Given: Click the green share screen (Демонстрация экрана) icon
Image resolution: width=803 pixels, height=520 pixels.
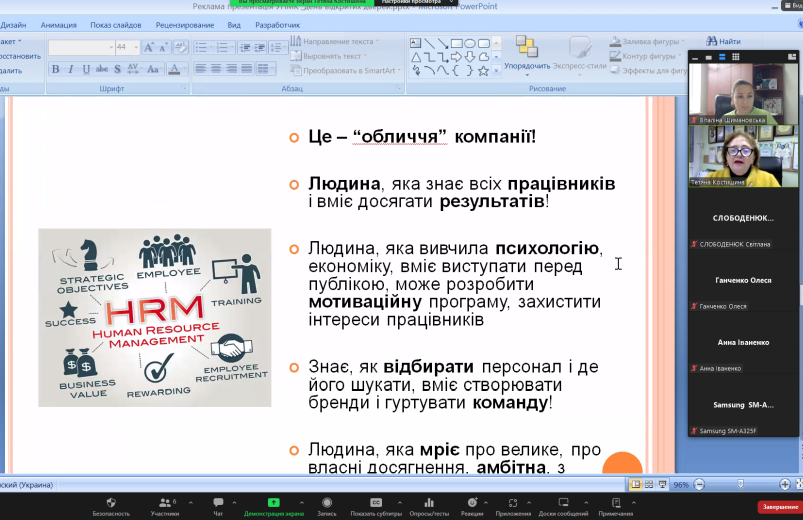Looking at the screenshot, I should click(x=273, y=502).
